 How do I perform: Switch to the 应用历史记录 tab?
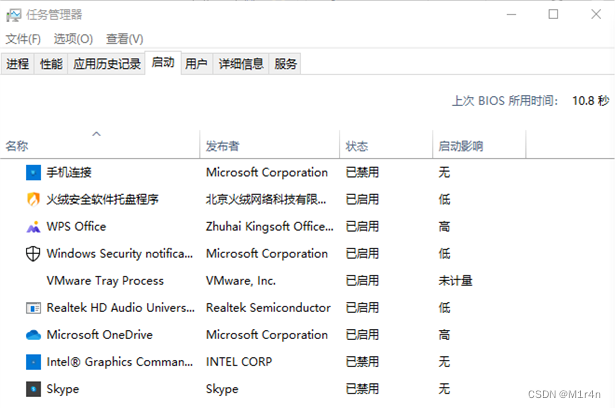106,64
